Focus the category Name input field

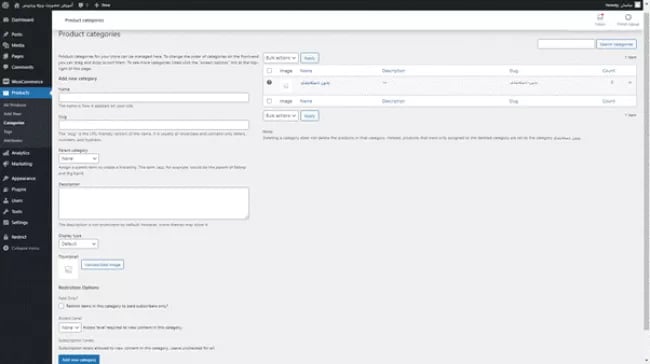pyautogui.click(x=153, y=97)
